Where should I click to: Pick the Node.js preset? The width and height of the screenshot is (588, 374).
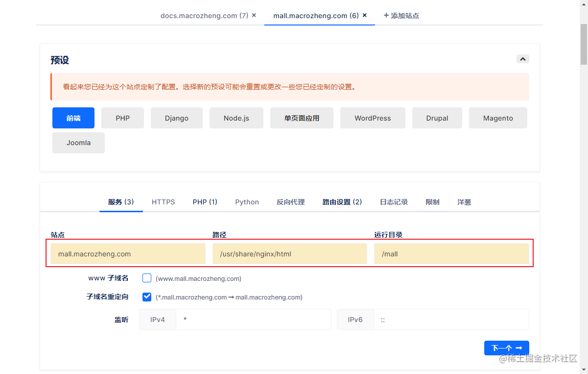[236, 118]
